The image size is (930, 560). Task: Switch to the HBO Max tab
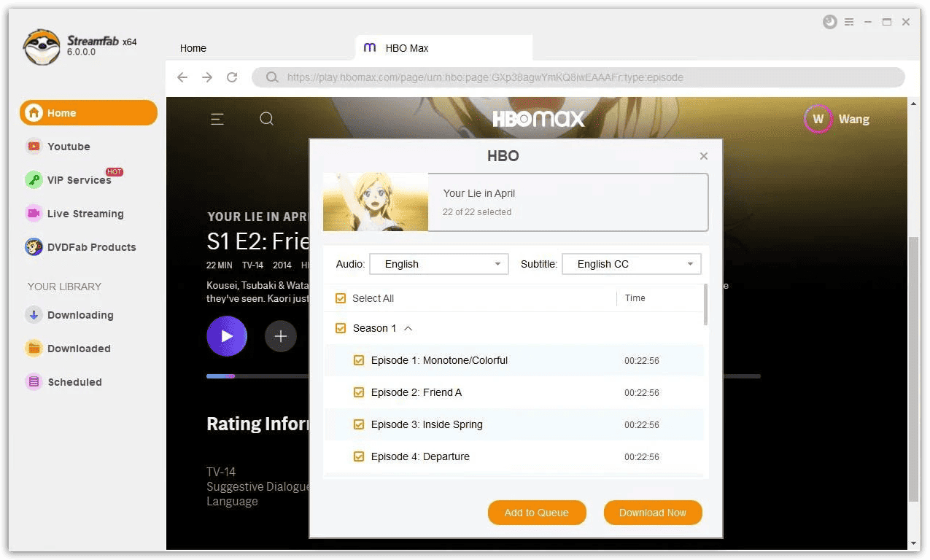pyautogui.click(x=443, y=48)
